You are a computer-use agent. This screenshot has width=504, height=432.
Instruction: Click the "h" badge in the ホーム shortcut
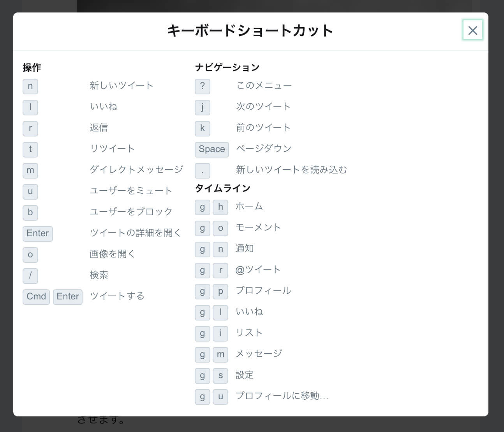point(220,207)
